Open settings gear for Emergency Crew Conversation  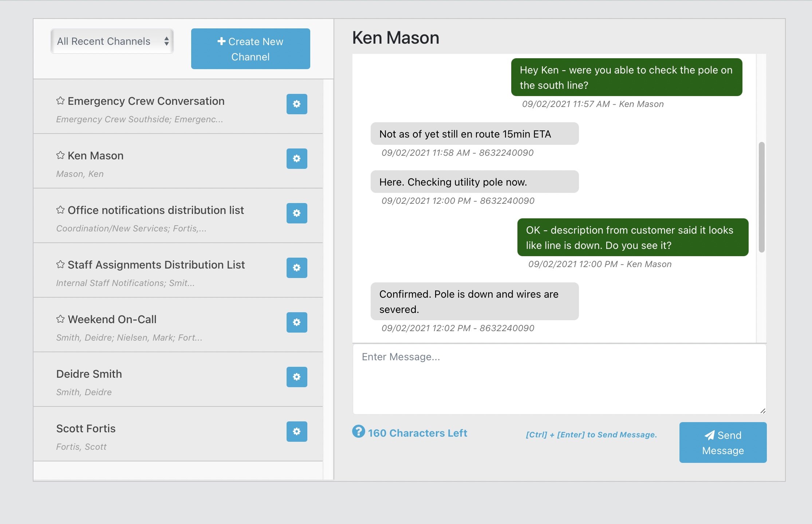(297, 104)
